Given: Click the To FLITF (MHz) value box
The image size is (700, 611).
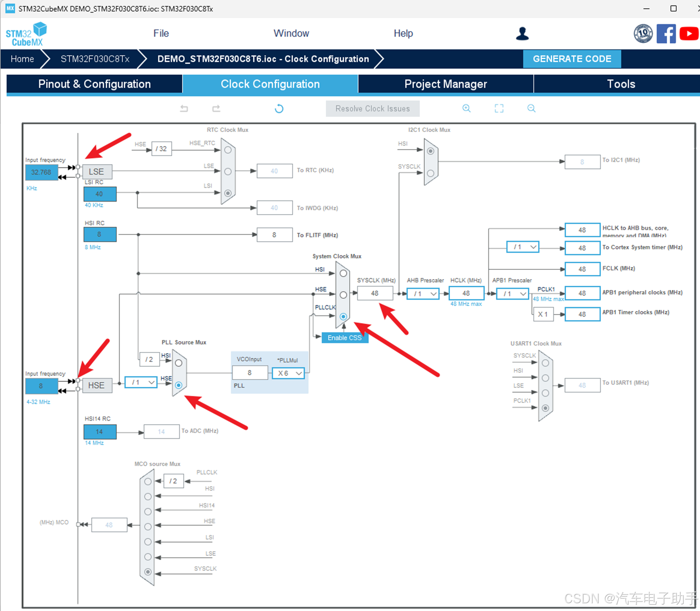Looking at the screenshot, I should tap(275, 235).
